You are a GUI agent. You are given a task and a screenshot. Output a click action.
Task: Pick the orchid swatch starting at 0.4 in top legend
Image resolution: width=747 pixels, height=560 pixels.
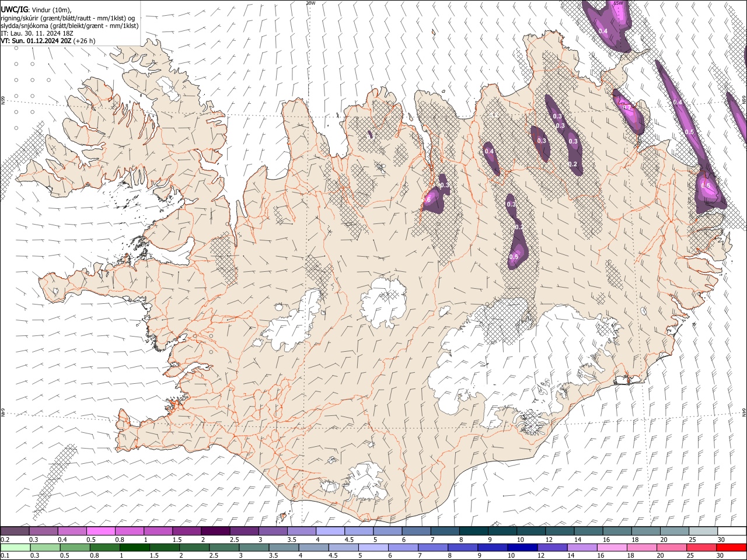tap(72, 531)
